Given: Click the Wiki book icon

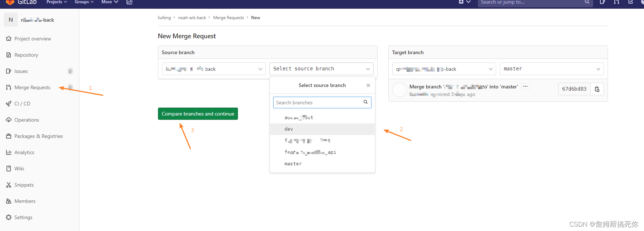Looking at the screenshot, I should point(9,169).
